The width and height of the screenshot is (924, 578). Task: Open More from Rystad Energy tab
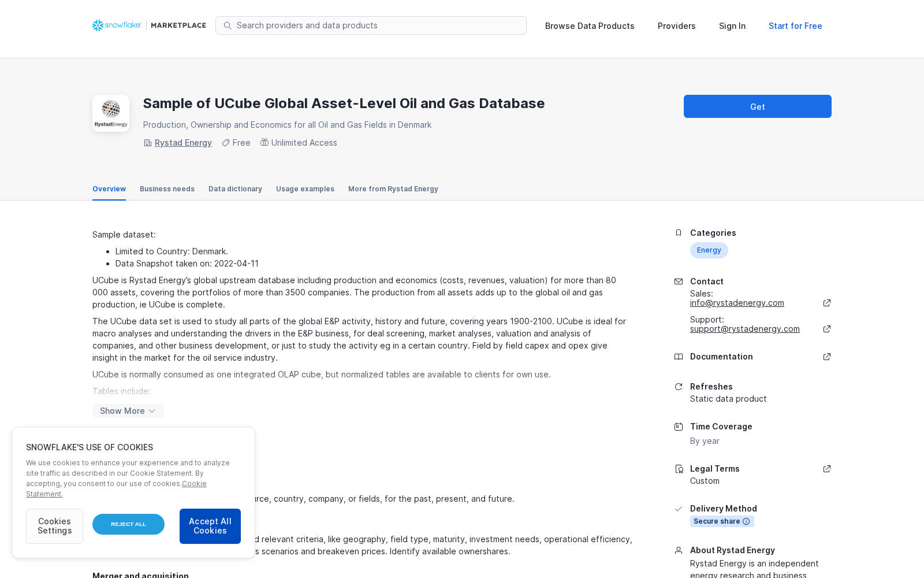tap(393, 189)
